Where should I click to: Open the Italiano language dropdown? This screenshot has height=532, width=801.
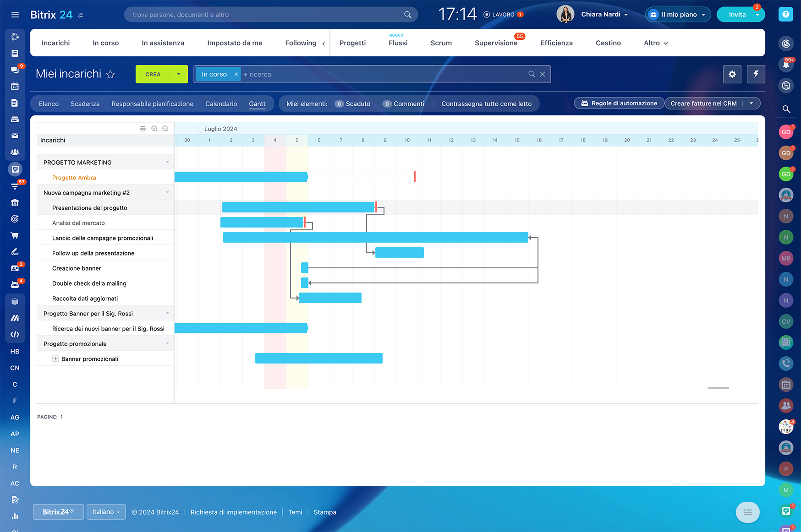click(x=106, y=512)
